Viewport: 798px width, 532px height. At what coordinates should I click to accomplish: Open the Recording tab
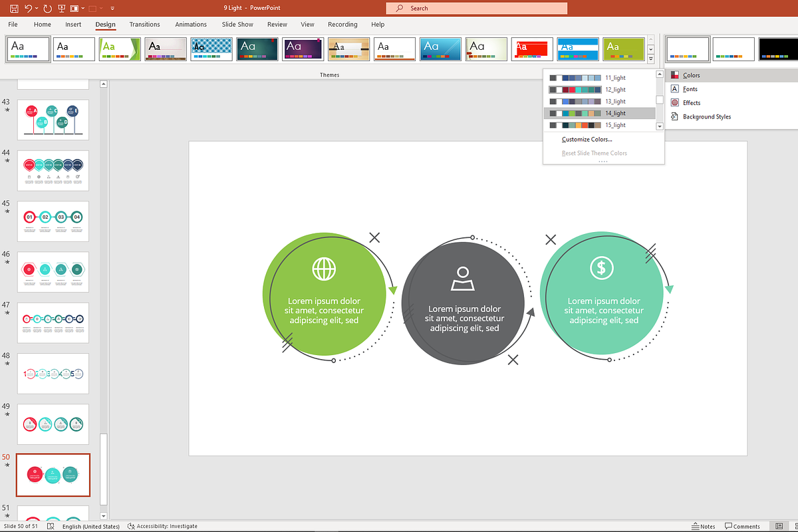pyautogui.click(x=342, y=25)
